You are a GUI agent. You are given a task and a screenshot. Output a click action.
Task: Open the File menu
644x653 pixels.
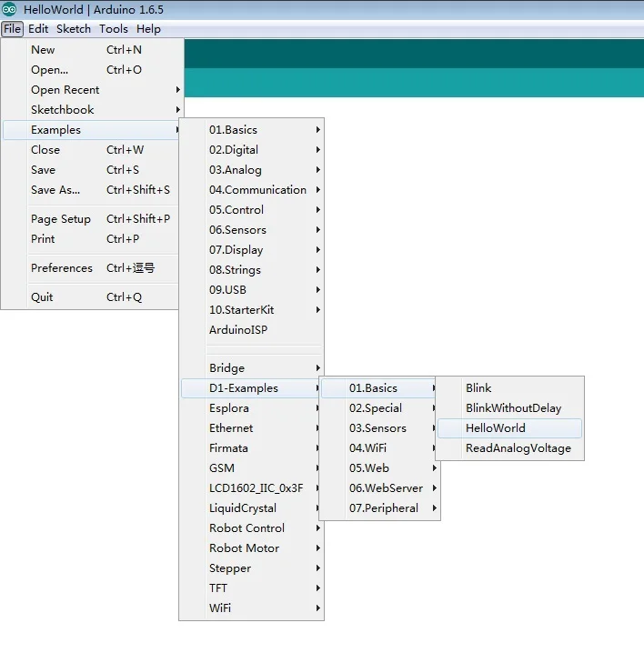coord(12,29)
